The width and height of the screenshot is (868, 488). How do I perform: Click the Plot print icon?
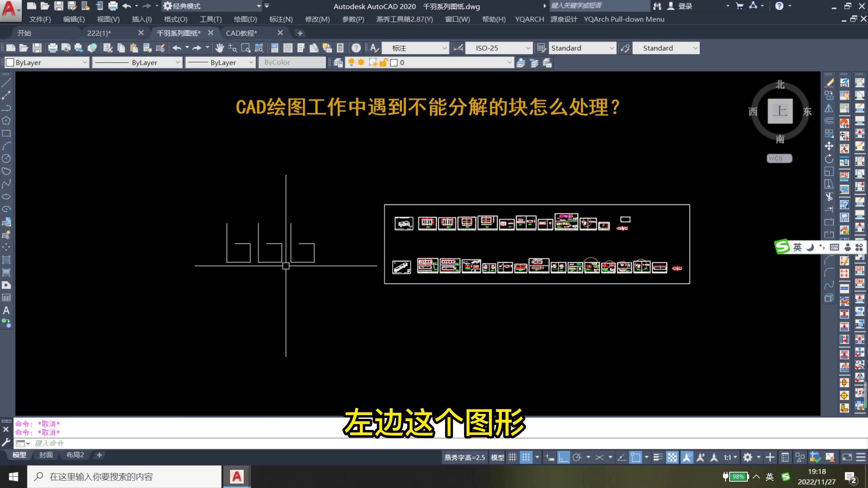click(53, 48)
